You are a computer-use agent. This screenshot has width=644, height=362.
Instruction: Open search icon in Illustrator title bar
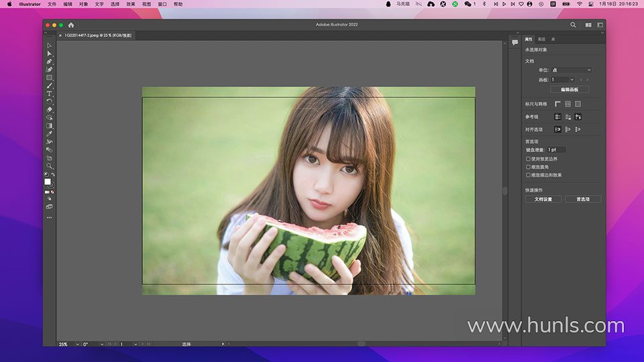573,25
